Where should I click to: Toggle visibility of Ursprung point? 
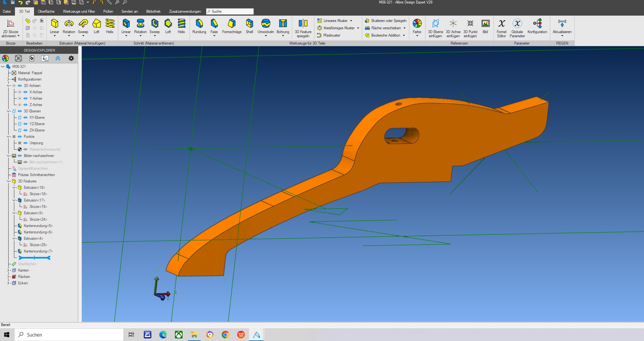(x=25, y=143)
